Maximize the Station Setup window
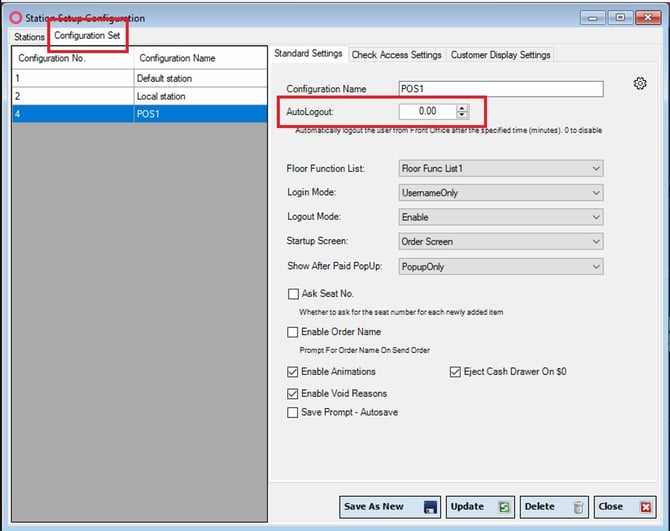 (x=620, y=18)
